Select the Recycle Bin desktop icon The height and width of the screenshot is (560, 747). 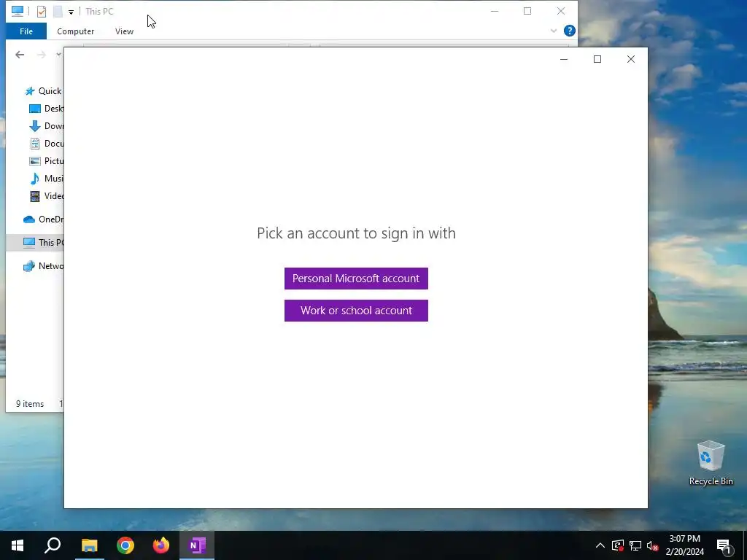click(x=711, y=463)
